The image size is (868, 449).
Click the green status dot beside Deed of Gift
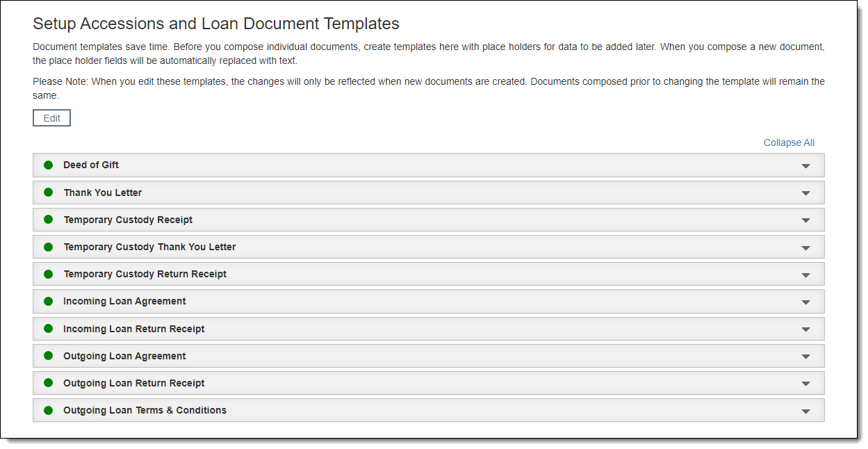click(48, 165)
